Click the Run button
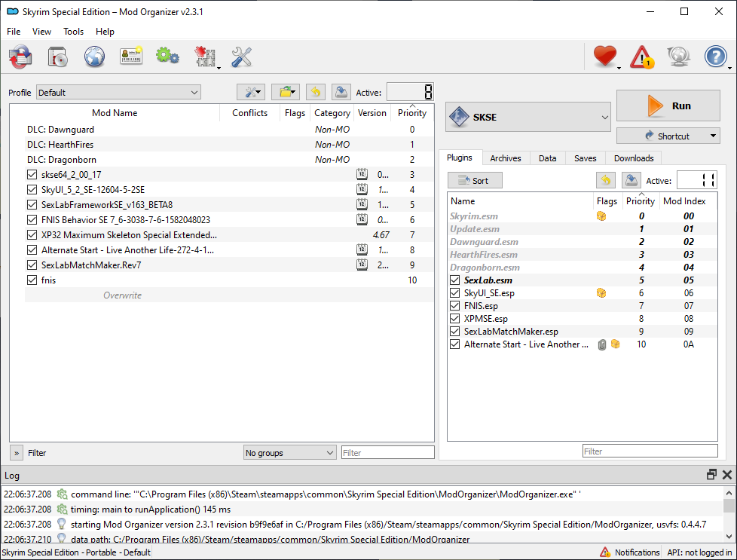The height and width of the screenshot is (560, 737). [668, 106]
